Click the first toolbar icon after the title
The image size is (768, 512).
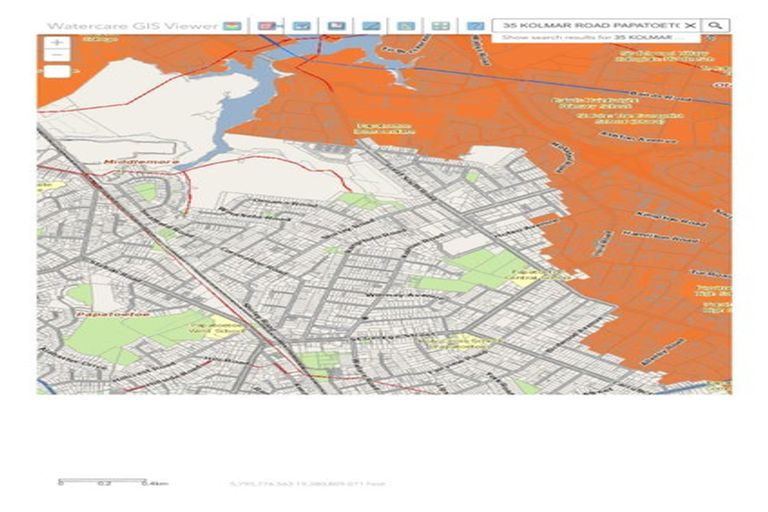[231, 24]
